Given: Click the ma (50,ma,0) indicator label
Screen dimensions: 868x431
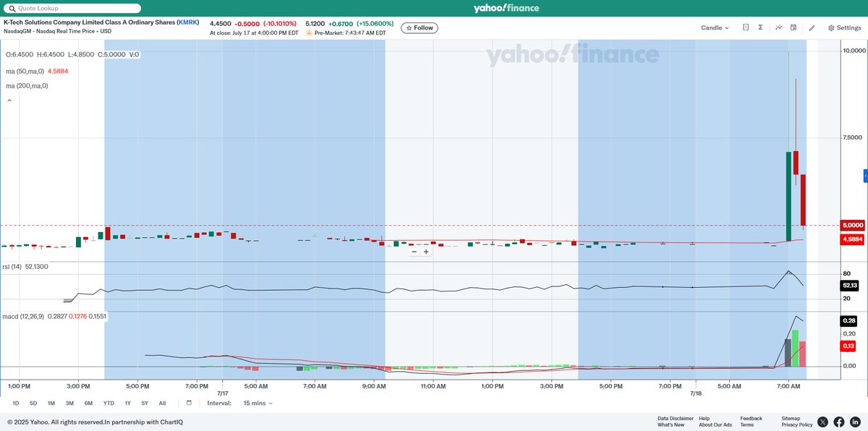Looking at the screenshot, I should pos(25,71).
